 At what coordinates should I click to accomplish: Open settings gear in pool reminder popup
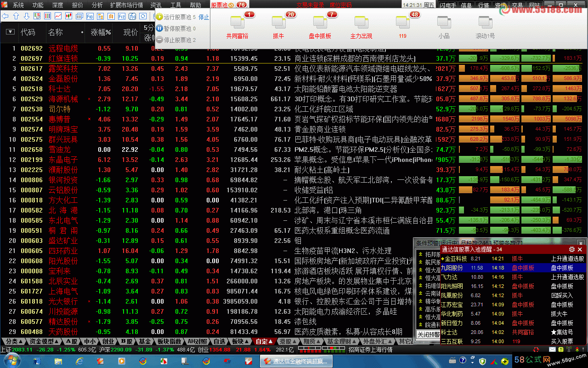coord(572,249)
